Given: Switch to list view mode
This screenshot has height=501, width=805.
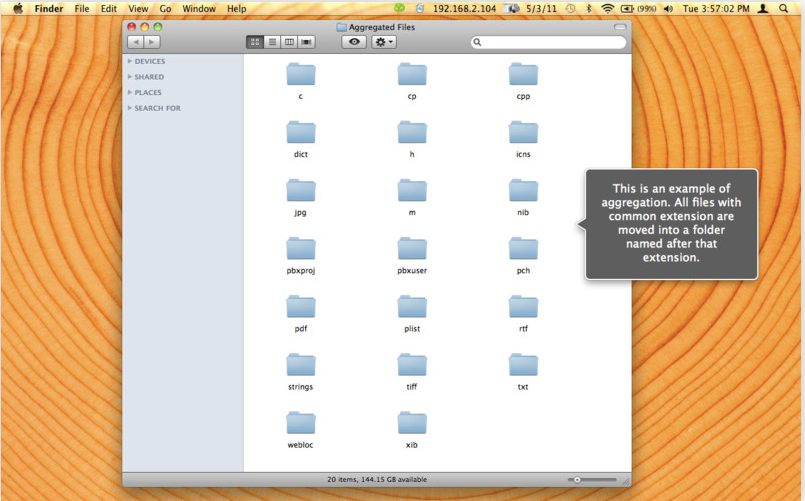Looking at the screenshot, I should (x=272, y=42).
